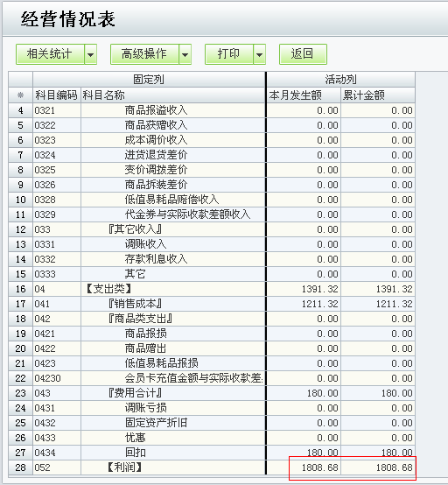This screenshot has height=485, width=448.
Task: Select the 『商品类支出』 row
Action: coord(212,319)
